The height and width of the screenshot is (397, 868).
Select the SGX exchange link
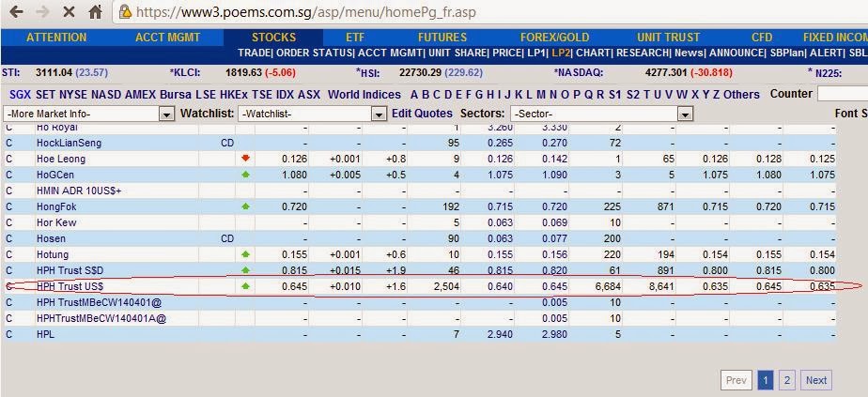[21, 95]
